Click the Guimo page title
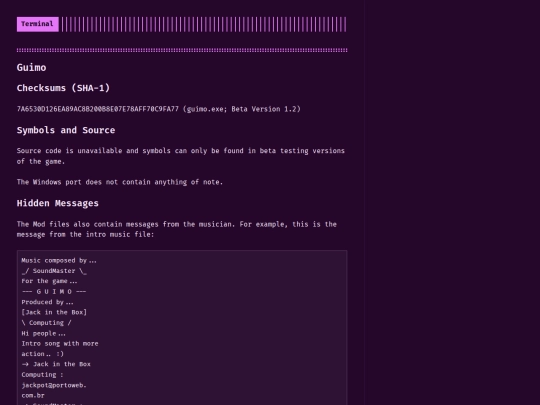 click(x=31, y=68)
